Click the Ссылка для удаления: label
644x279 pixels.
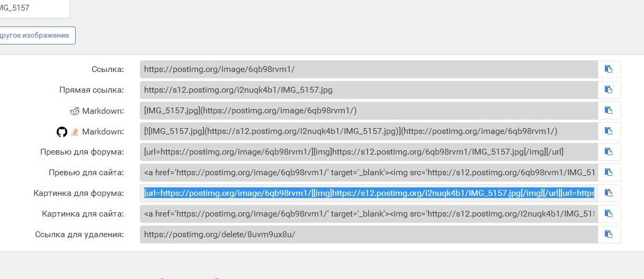79,235
